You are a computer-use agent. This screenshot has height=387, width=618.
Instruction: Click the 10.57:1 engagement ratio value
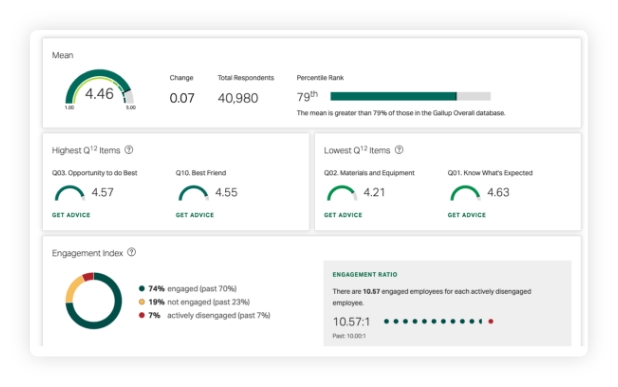click(x=352, y=322)
